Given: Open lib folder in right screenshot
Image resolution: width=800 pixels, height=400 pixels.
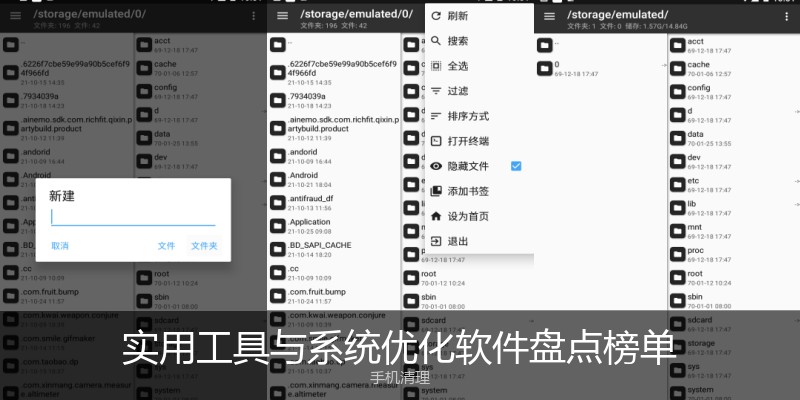Looking at the screenshot, I should 734,208.
